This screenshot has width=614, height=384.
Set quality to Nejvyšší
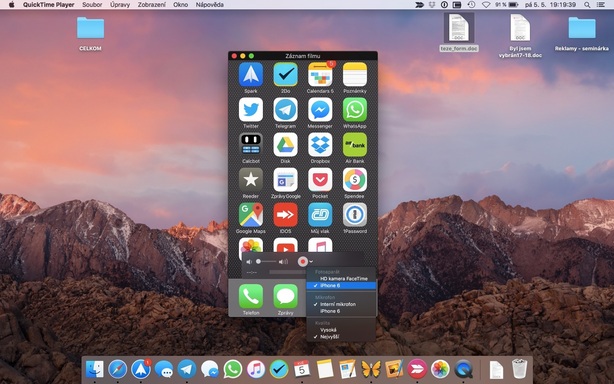(341, 337)
